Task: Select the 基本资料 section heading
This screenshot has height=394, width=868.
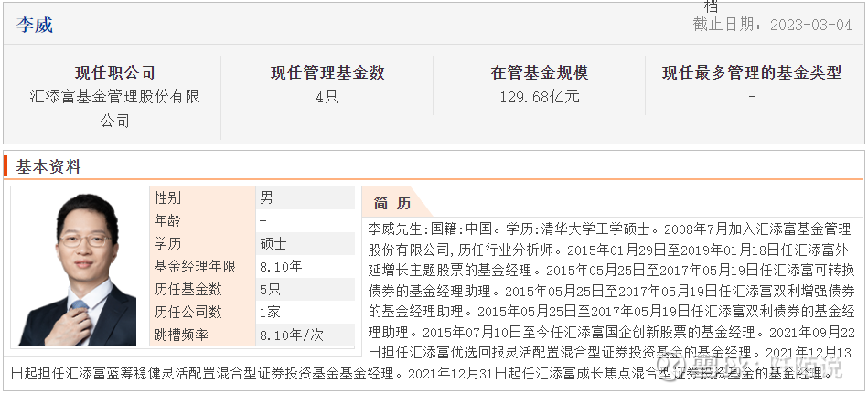Action: (48, 166)
